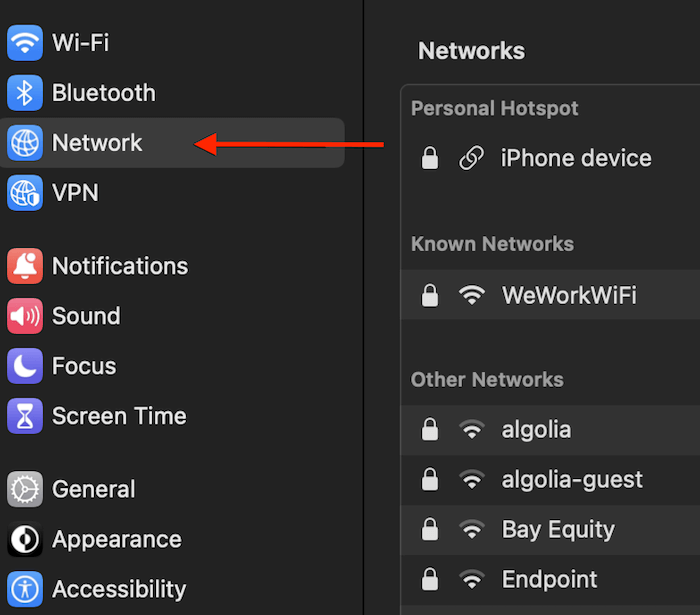Click the Network globe icon
Viewport: 700px width, 615px height.
(25, 143)
